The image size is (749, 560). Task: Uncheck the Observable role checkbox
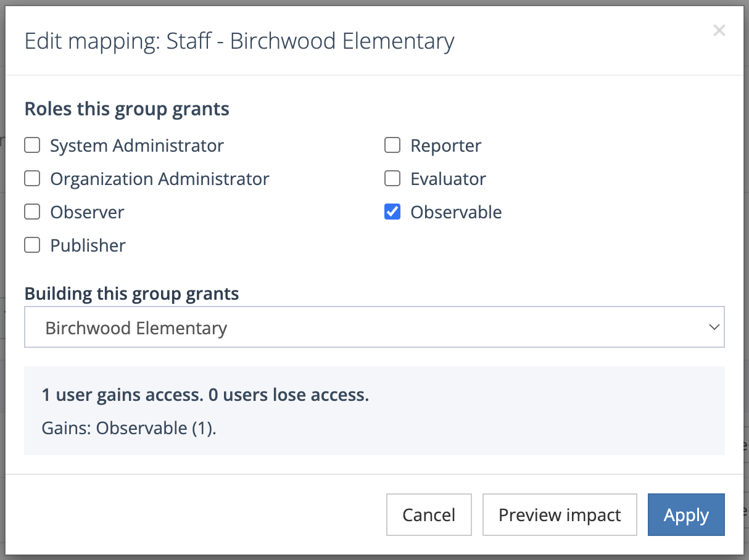click(392, 212)
